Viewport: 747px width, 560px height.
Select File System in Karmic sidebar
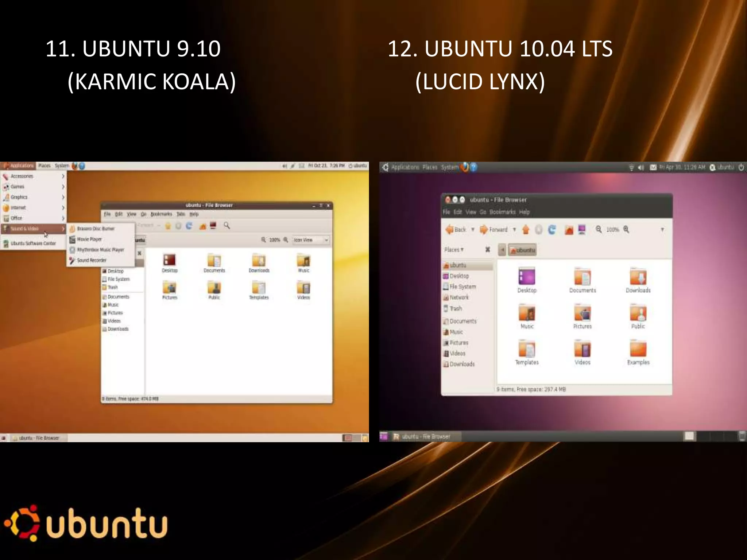coord(122,279)
